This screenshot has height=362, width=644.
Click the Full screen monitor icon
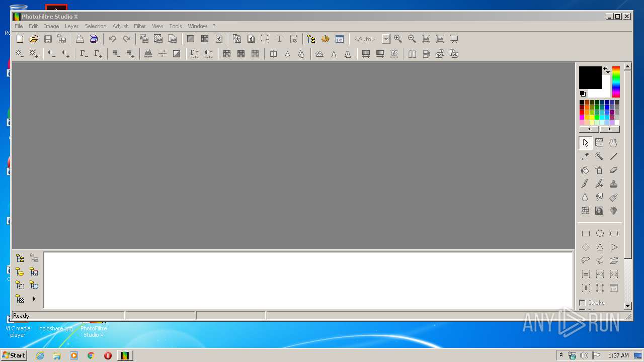(x=454, y=39)
